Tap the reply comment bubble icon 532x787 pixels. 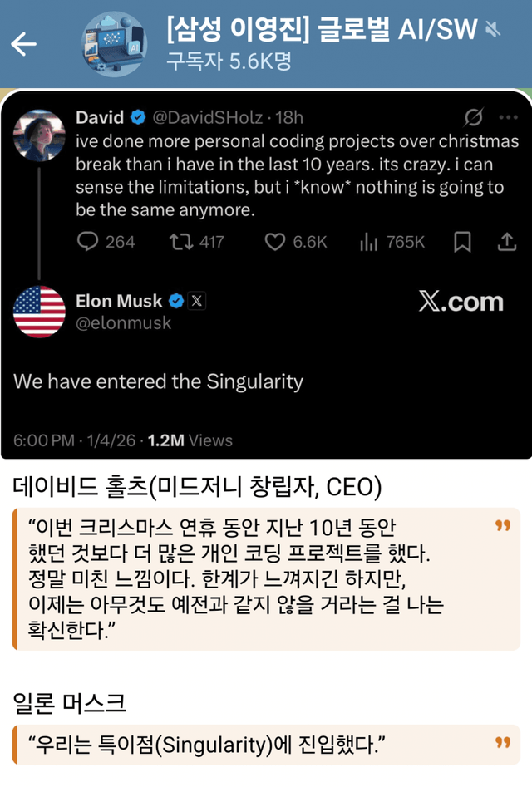pos(88,242)
